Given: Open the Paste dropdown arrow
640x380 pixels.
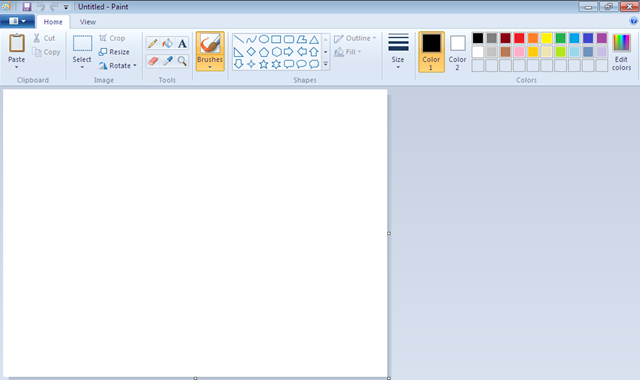Looking at the screenshot, I should click(x=16, y=67).
